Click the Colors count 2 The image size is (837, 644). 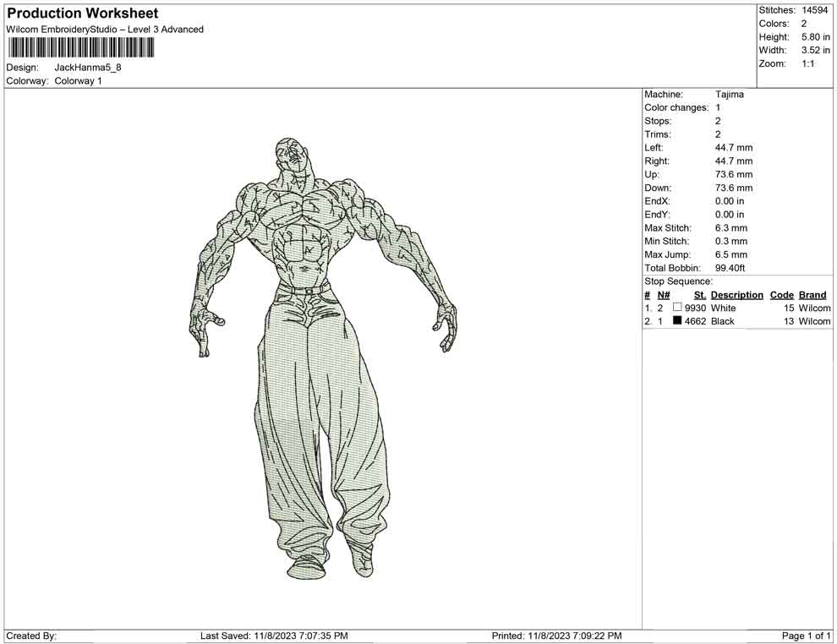click(x=804, y=24)
